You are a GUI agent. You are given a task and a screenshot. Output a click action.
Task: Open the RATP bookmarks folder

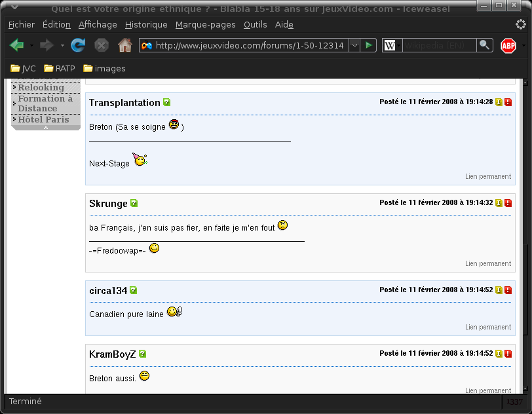tap(60, 69)
